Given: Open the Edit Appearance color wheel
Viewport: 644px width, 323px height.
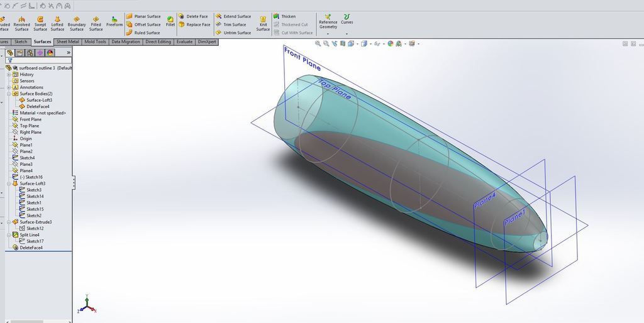Looking at the screenshot, I should [391, 43].
